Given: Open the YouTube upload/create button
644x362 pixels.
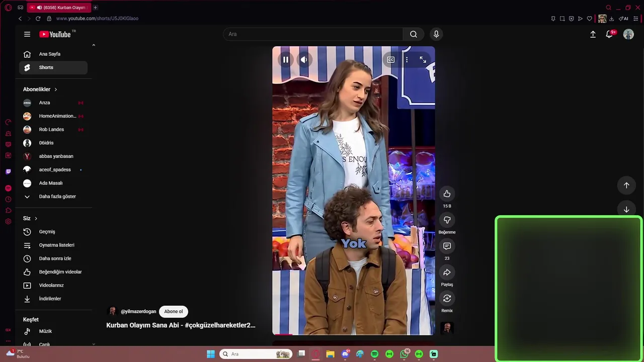Looking at the screenshot, I should (593, 34).
